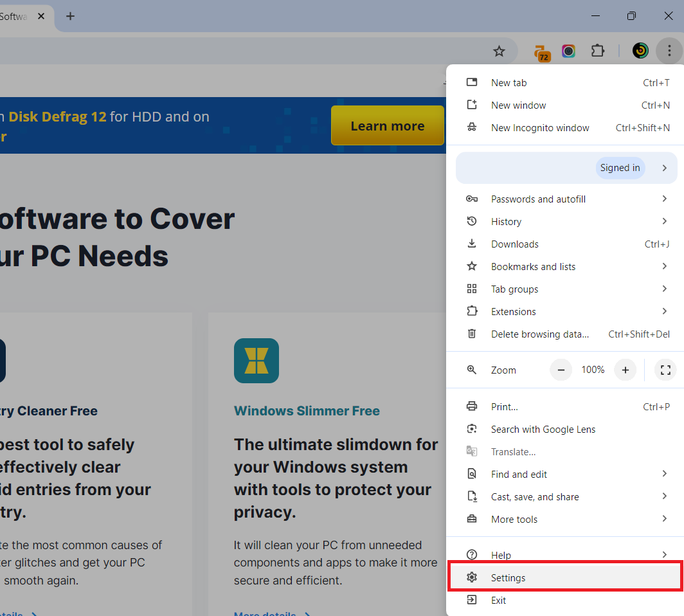Expand Cast, save, and share submenu arrow
Viewport: 684px width, 616px height.
tap(664, 496)
